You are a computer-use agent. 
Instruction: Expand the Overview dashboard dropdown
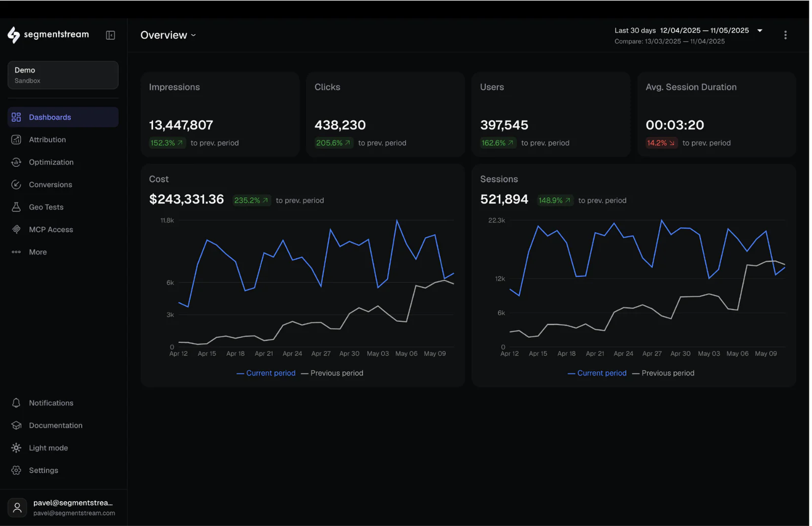[x=168, y=35]
